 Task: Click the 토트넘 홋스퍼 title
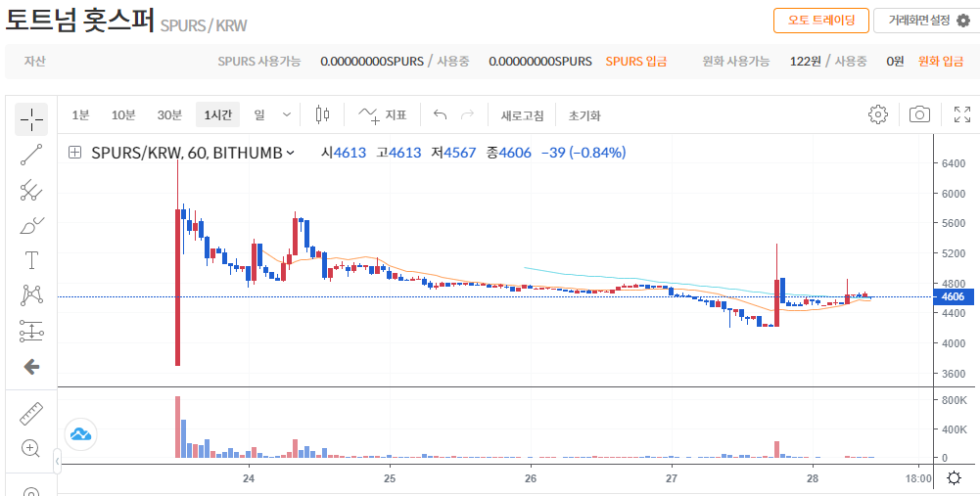[79, 20]
